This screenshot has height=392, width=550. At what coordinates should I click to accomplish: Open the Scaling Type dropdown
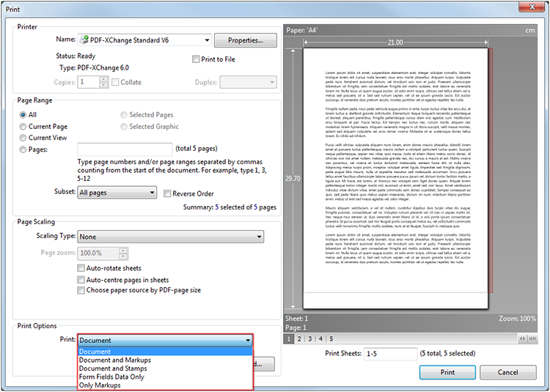click(x=170, y=237)
